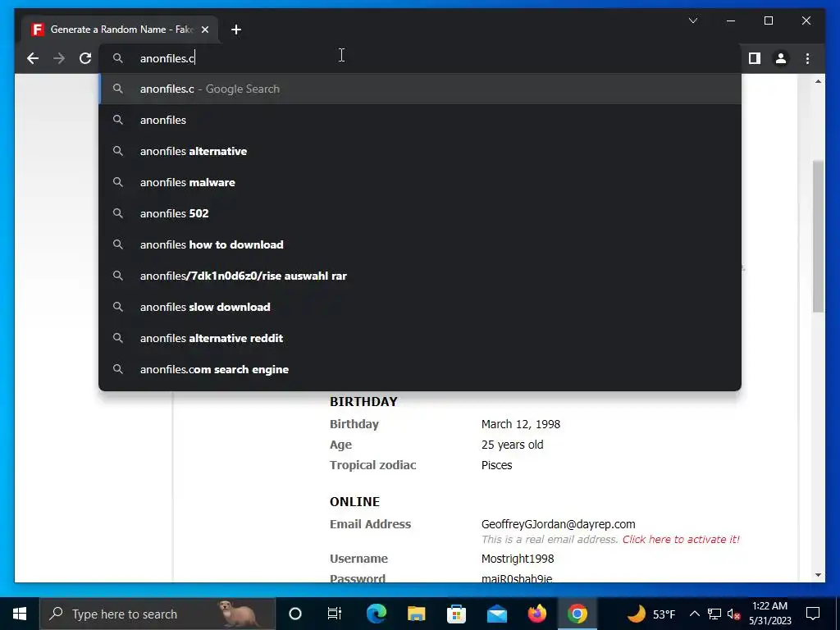Click the zodiac value Pisces
Image resolution: width=840 pixels, height=630 pixels.
pos(496,465)
